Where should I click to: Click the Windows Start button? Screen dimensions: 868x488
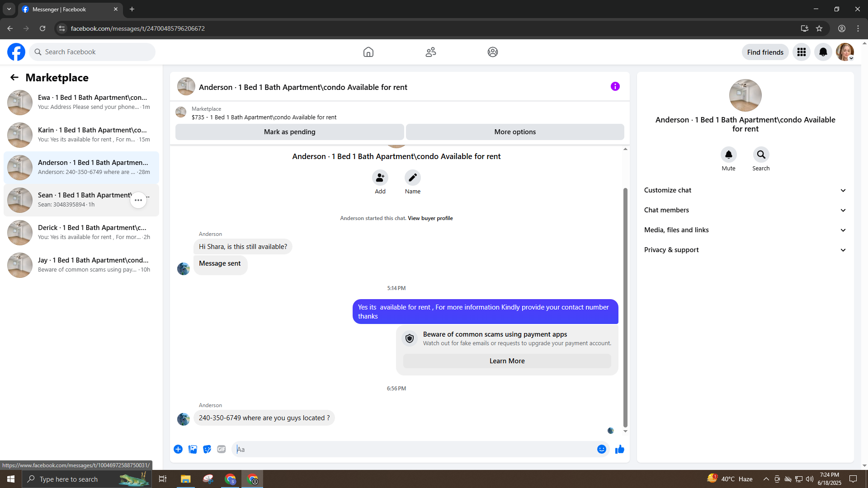(11, 479)
